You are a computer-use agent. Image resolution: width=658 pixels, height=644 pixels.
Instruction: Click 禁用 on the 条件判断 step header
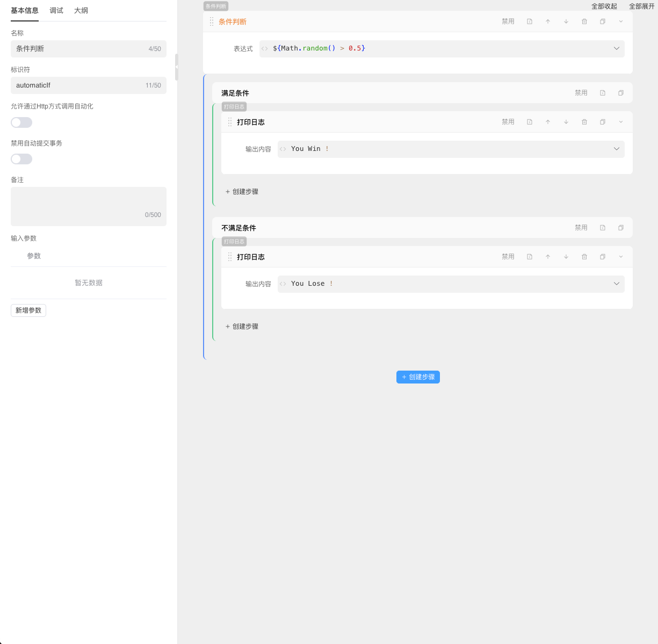(x=508, y=21)
